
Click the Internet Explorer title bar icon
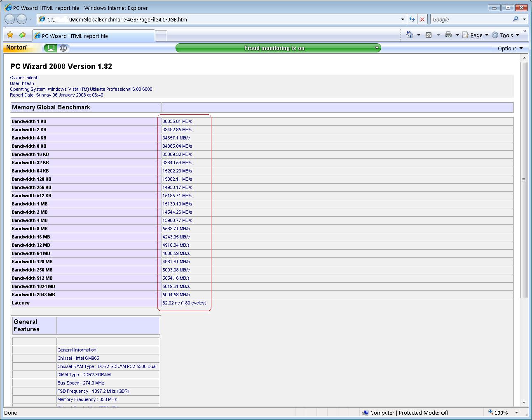coord(8,7)
